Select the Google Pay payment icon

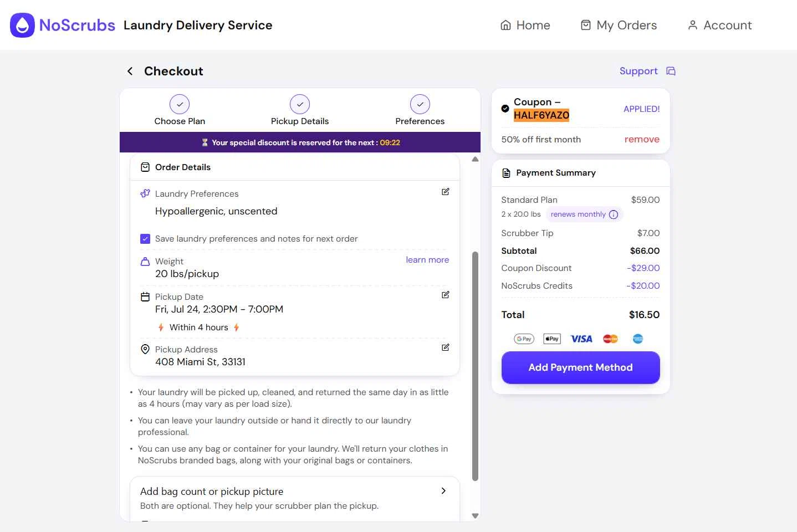click(x=524, y=339)
